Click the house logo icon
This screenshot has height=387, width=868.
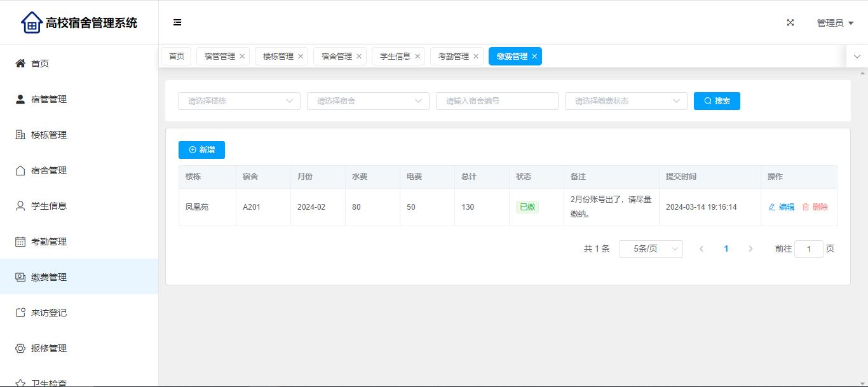[x=31, y=23]
